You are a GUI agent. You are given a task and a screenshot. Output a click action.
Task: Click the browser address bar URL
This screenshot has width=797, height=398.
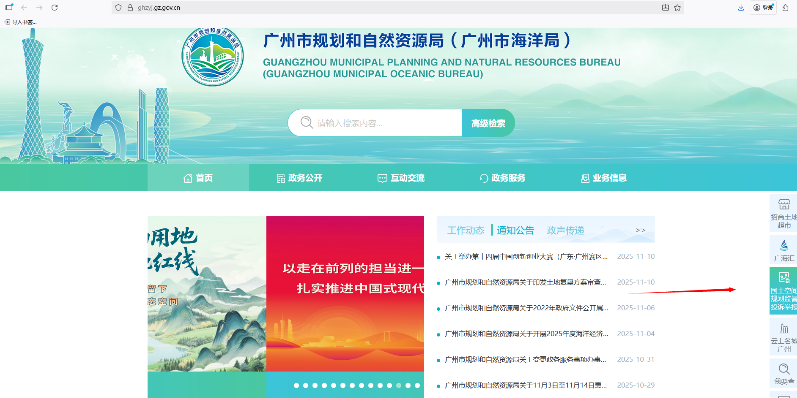(x=159, y=8)
